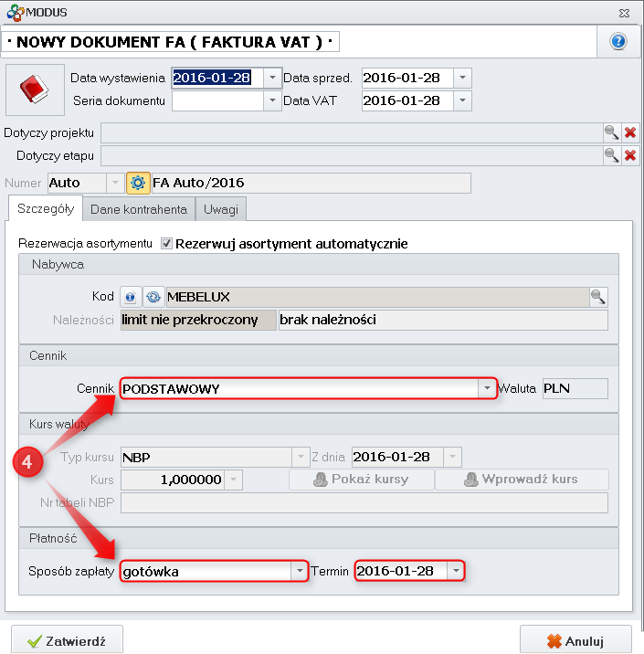Viewport: 644px width, 654px height.
Task: Click Zatwierdź to confirm document
Action: coord(68,640)
